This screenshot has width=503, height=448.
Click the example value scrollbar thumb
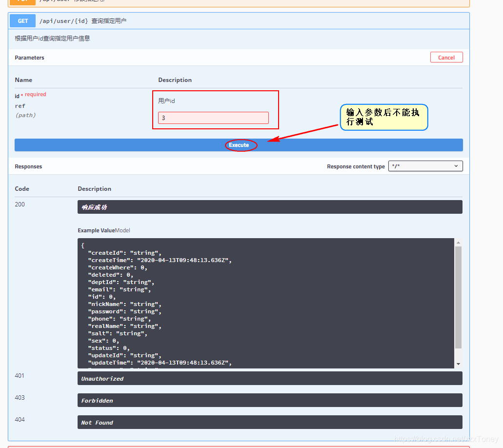coord(459,298)
